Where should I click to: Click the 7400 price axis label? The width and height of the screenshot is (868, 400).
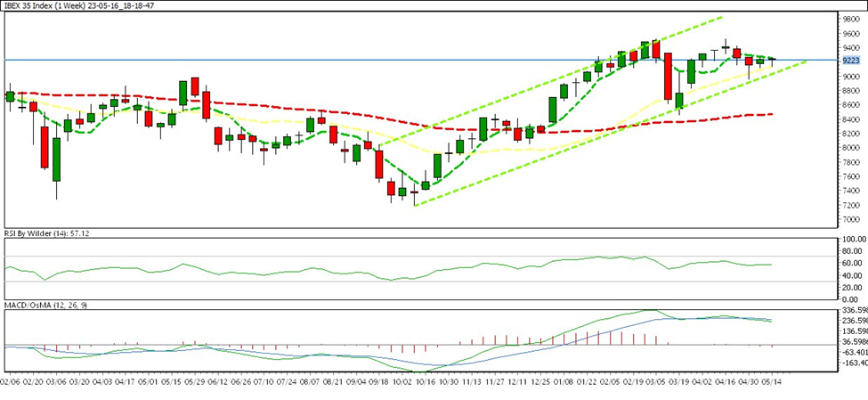coord(851,191)
